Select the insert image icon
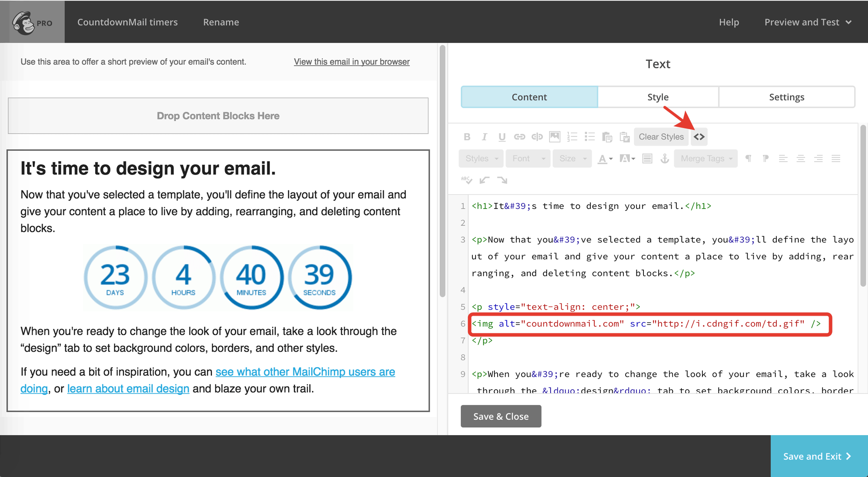The height and width of the screenshot is (477, 868). [555, 137]
